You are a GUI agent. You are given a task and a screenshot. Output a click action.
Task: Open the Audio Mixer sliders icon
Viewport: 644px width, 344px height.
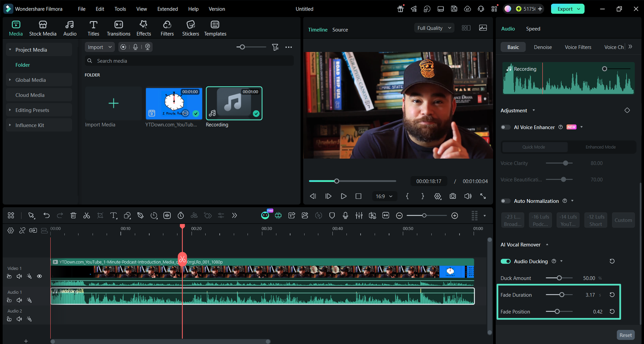pos(359,216)
